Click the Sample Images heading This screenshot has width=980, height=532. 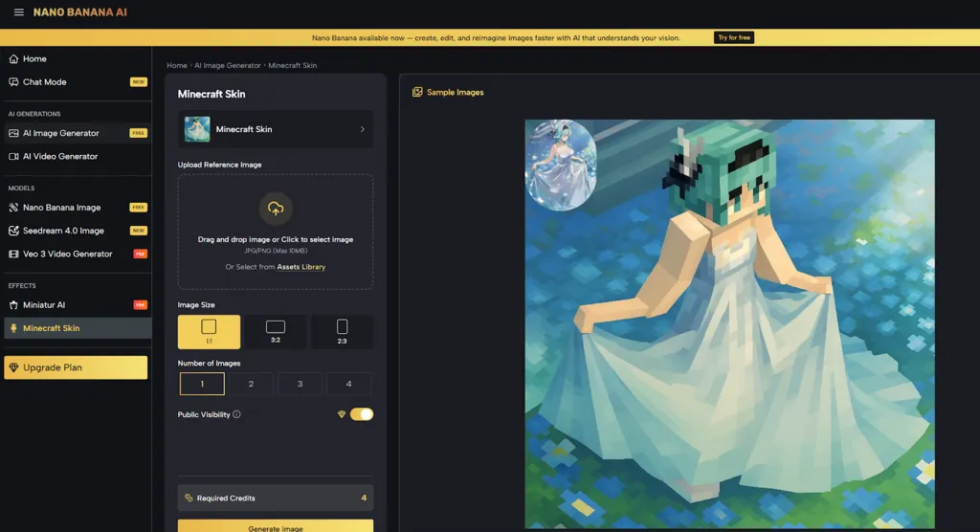455,92
